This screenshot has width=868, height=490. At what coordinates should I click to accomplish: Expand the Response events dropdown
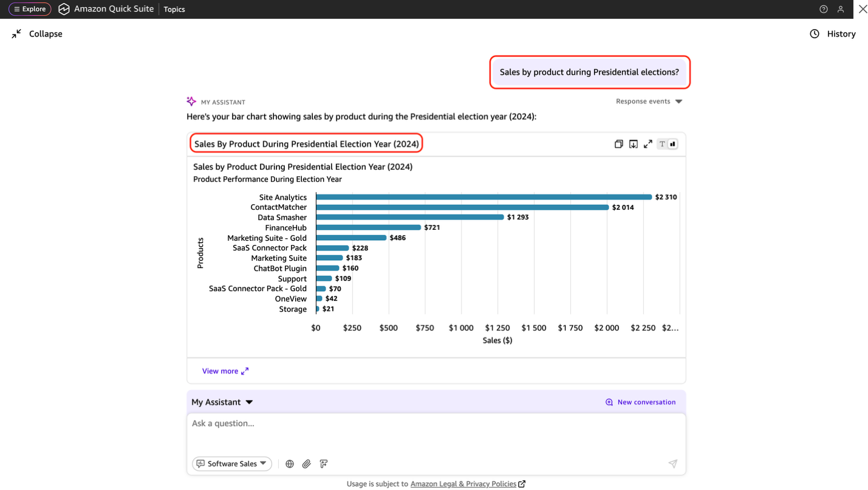pos(649,102)
